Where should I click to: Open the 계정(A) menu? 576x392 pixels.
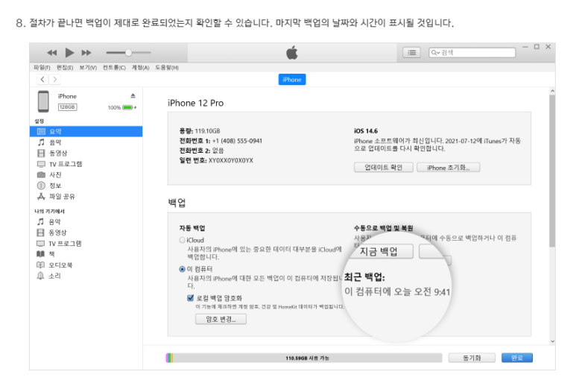[140, 68]
